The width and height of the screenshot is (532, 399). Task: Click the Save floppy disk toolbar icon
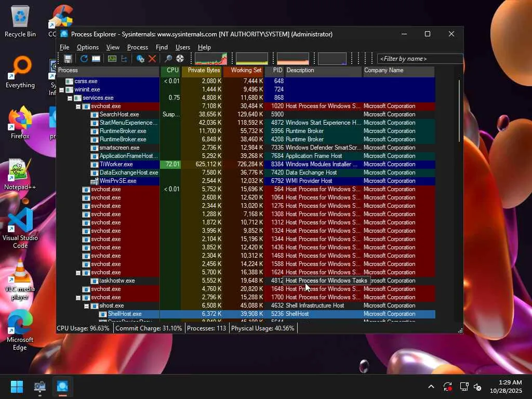pyautogui.click(x=68, y=59)
